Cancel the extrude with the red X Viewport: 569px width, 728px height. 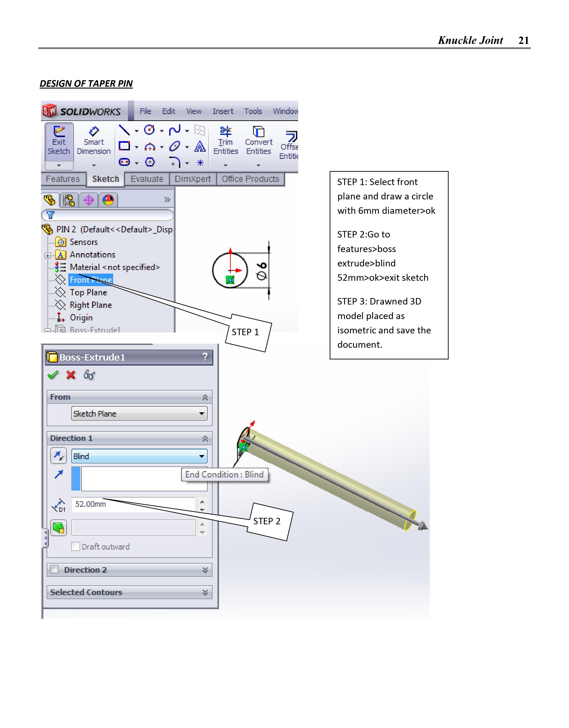(x=71, y=375)
